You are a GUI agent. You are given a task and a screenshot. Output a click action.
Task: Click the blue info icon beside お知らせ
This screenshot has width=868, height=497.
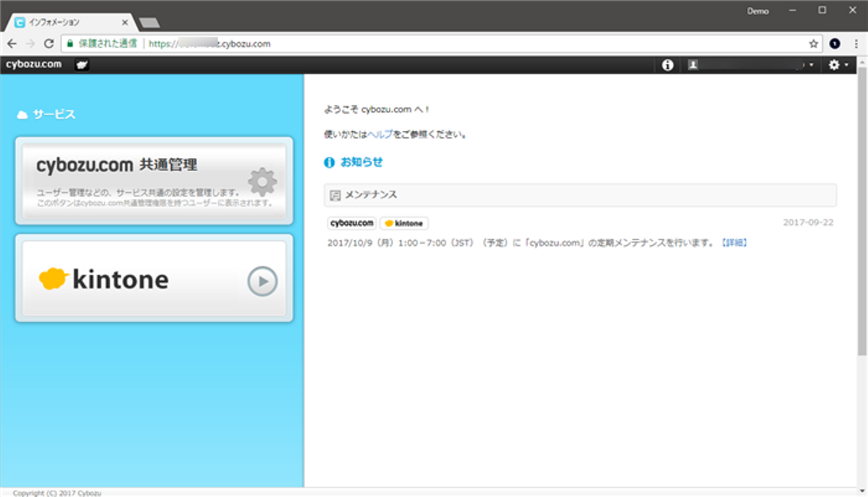click(x=329, y=163)
